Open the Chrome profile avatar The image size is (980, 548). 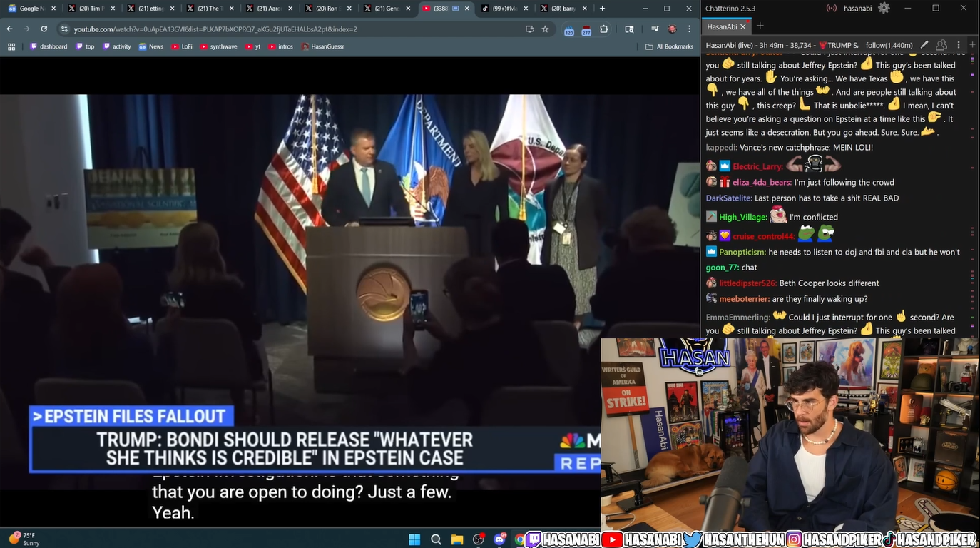click(672, 29)
